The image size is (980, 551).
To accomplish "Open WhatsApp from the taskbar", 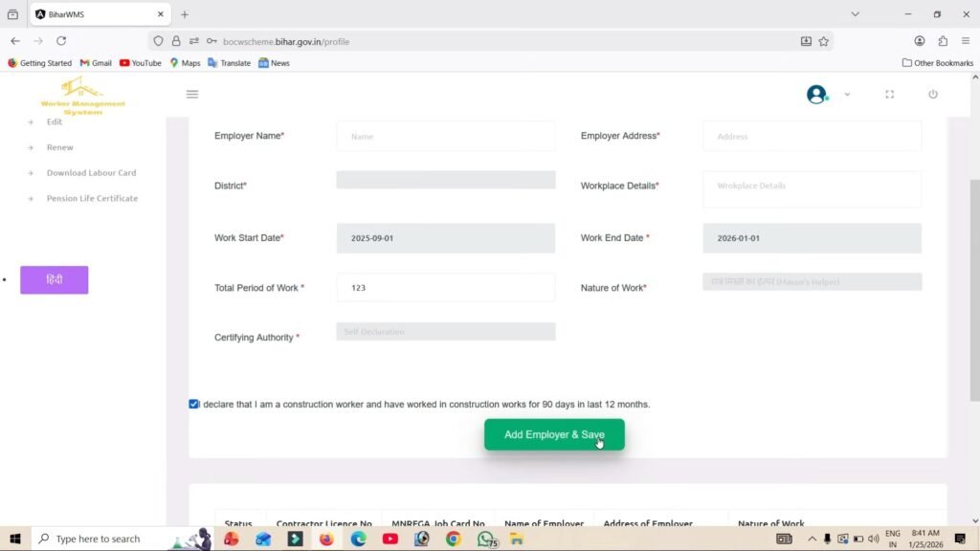I will 485,540.
